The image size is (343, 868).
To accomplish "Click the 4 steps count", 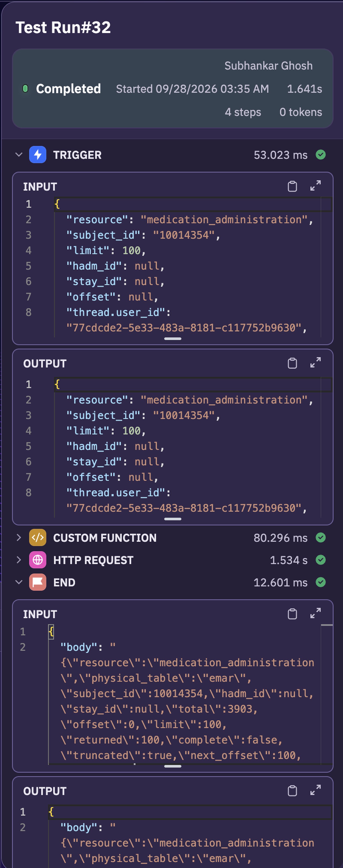I will [243, 112].
